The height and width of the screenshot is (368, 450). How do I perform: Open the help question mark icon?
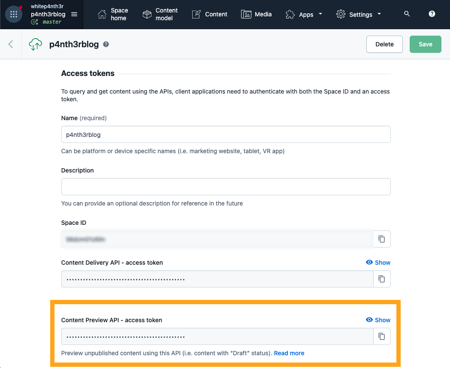click(x=432, y=14)
